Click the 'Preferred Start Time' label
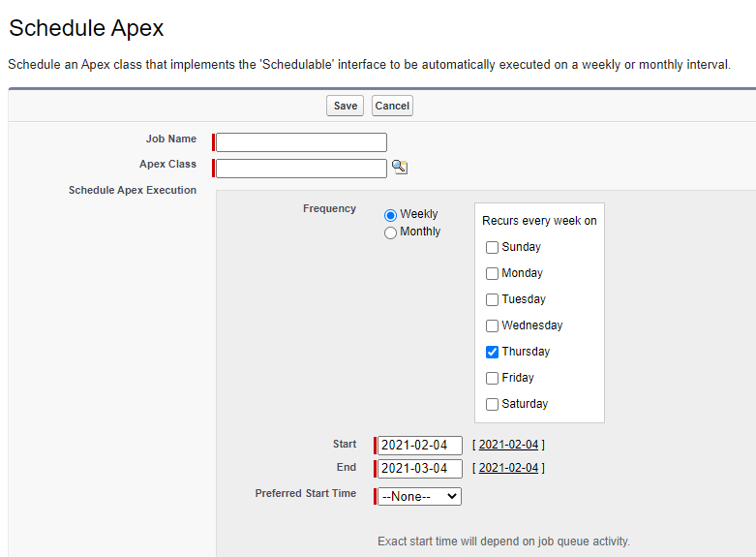 (306, 493)
